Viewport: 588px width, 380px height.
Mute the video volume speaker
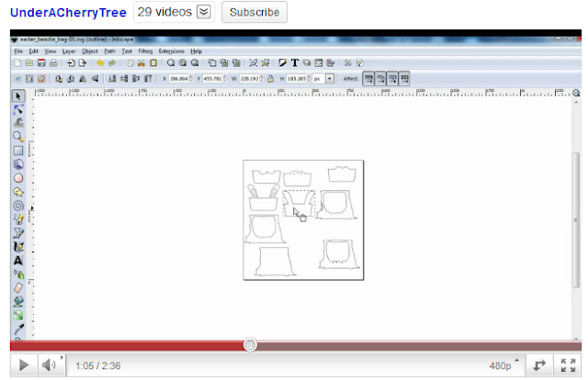49,365
